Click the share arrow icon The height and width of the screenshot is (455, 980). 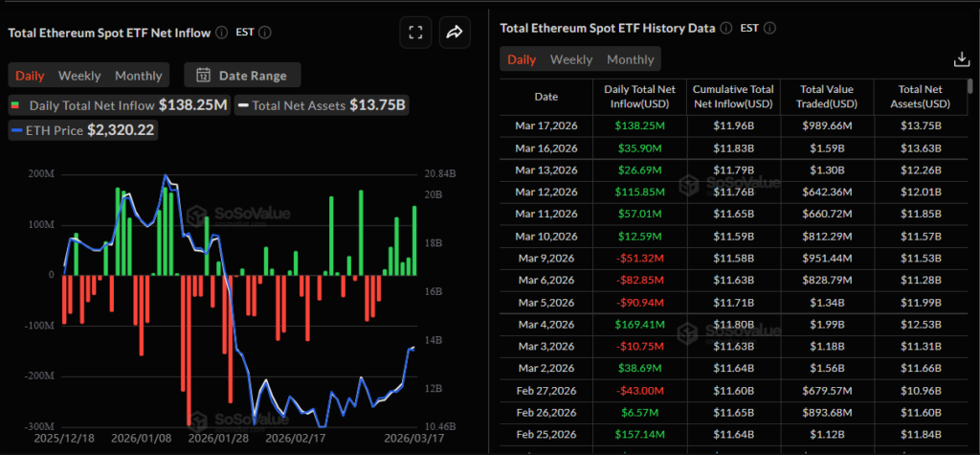pyautogui.click(x=455, y=33)
